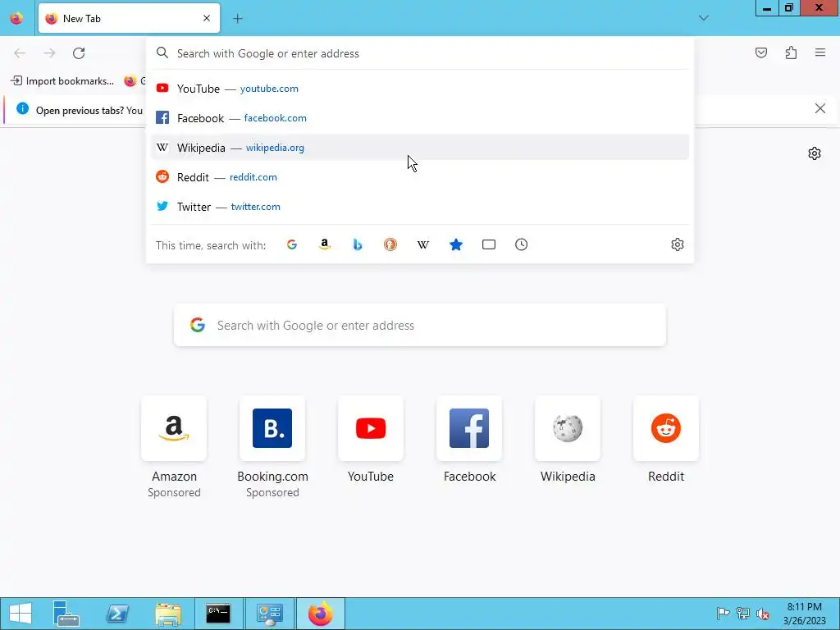Open Firefox View pinned icon
Image resolution: width=840 pixels, height=630 pixels.
point(16,18)
